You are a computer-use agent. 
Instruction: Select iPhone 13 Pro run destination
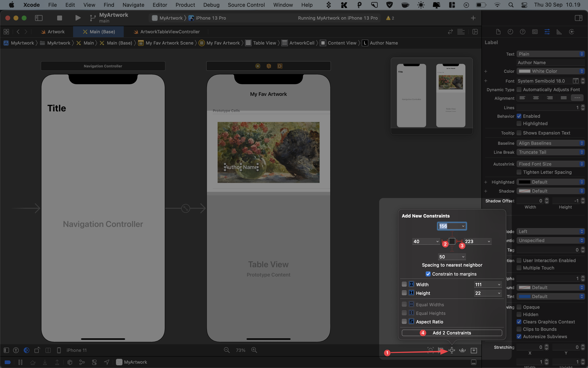coord(207,18)
